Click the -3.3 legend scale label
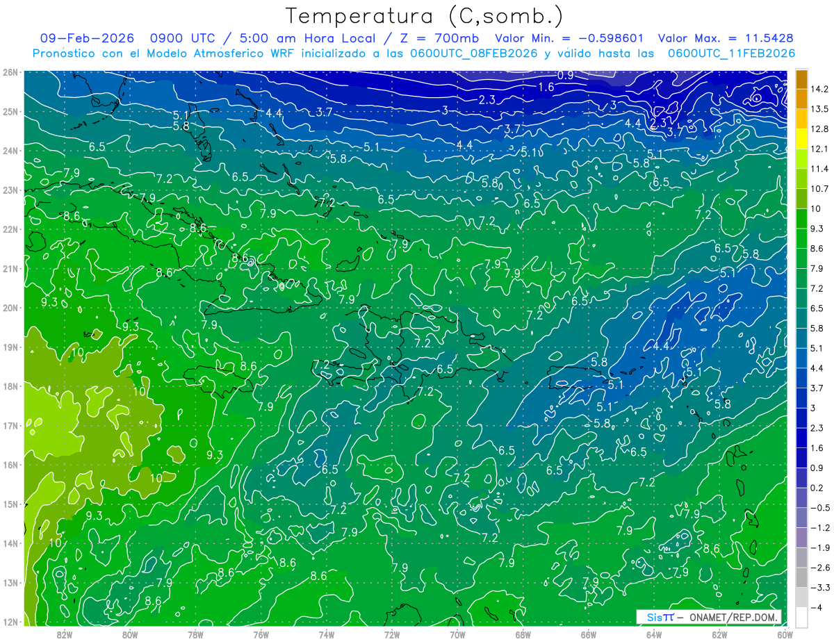This screenshot has height=644, width=834. tap(819, 587)
